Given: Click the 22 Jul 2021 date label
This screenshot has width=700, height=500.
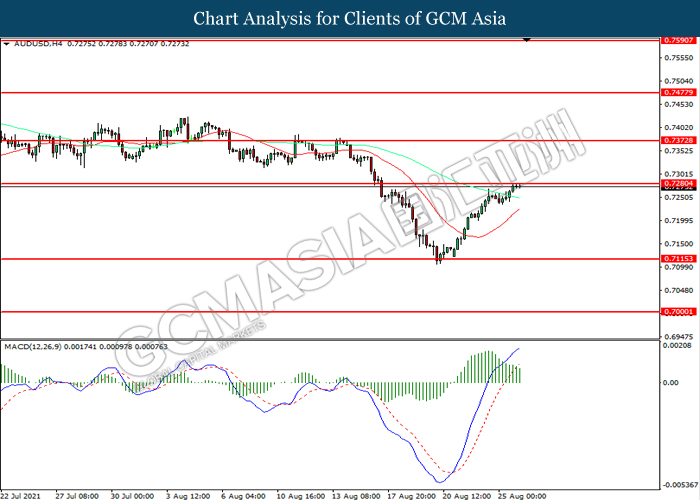Looking at the screenshot, I should tap(22, 493).
